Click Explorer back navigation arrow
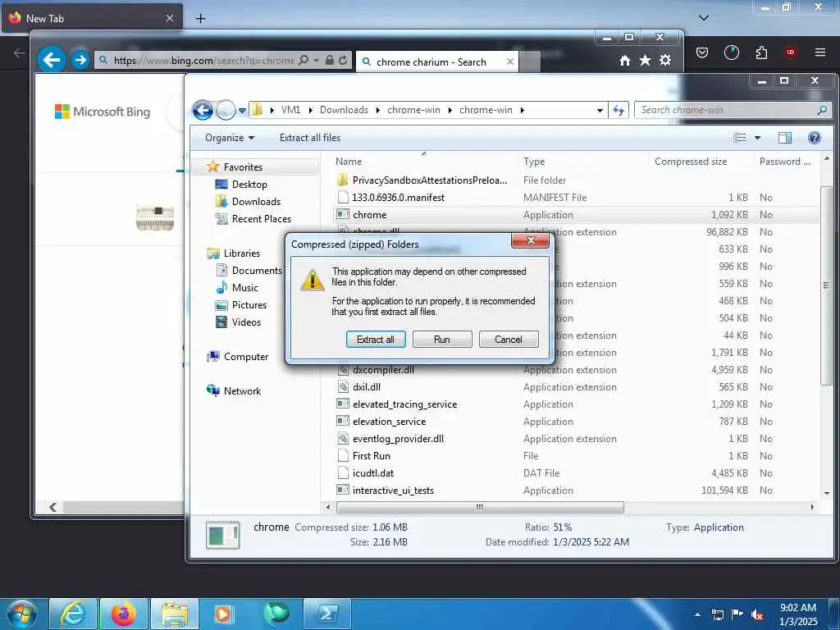Screen dimensions: 840x630 [203, 111]
